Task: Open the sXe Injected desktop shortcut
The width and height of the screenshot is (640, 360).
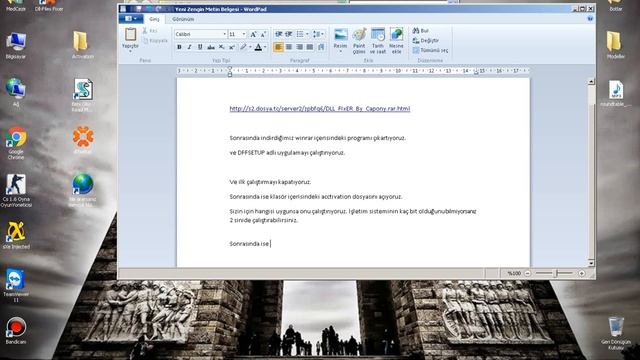Action: click(16, 236)
